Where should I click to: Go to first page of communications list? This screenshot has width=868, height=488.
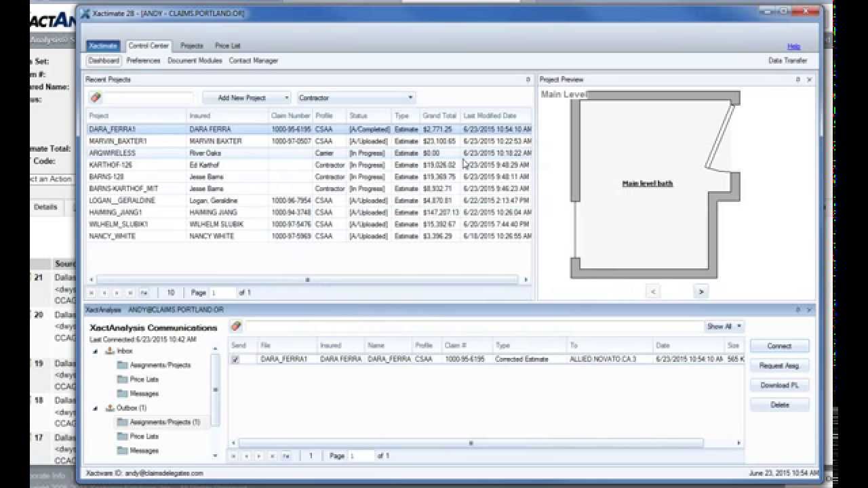pyautogui.click(x=234, y=456)
